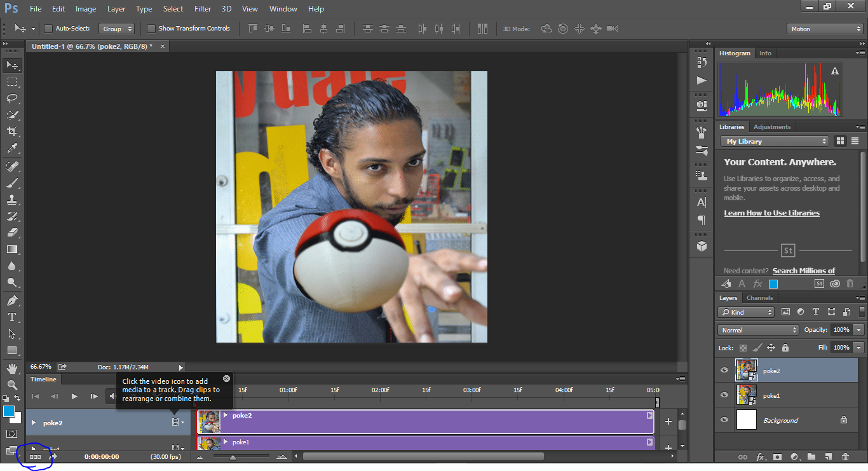The width and height of the screenshot is (868, 471).
Task: Click the Search Millions of link
Action: click(804, 271)
